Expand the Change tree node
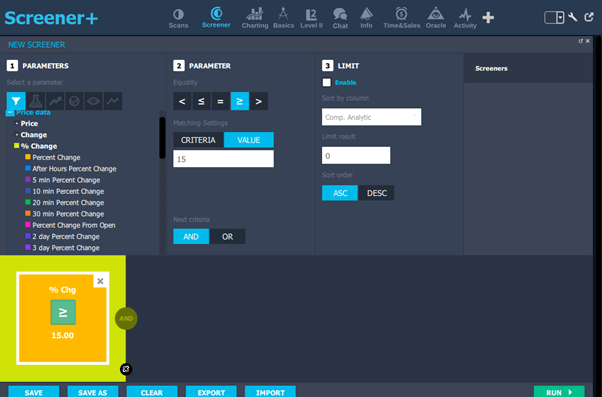This screenshot has width=602, height=397. click(17, 135)
